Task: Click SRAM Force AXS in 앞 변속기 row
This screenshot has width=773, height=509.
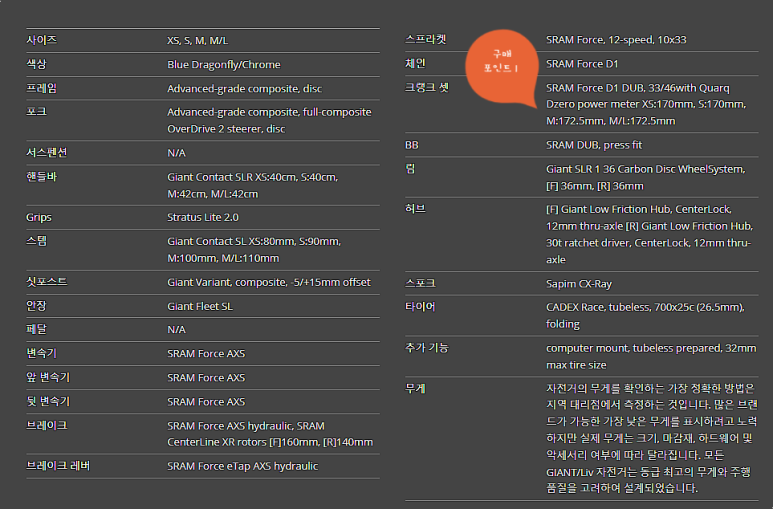Action: (206, 378)
